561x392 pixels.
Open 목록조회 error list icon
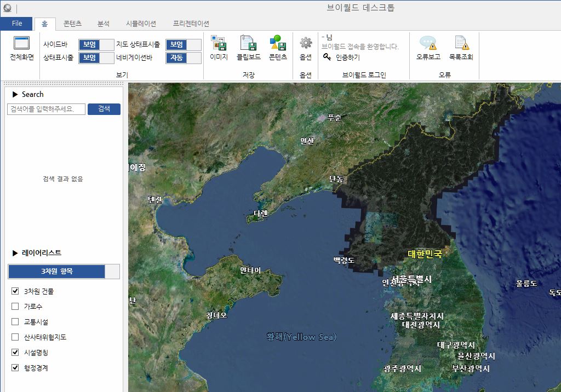461,43
